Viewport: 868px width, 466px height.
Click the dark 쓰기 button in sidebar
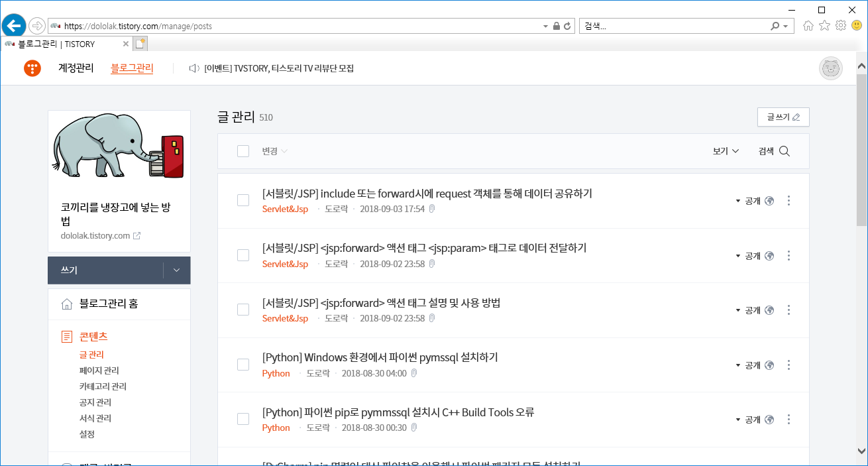tap(105, 270)
